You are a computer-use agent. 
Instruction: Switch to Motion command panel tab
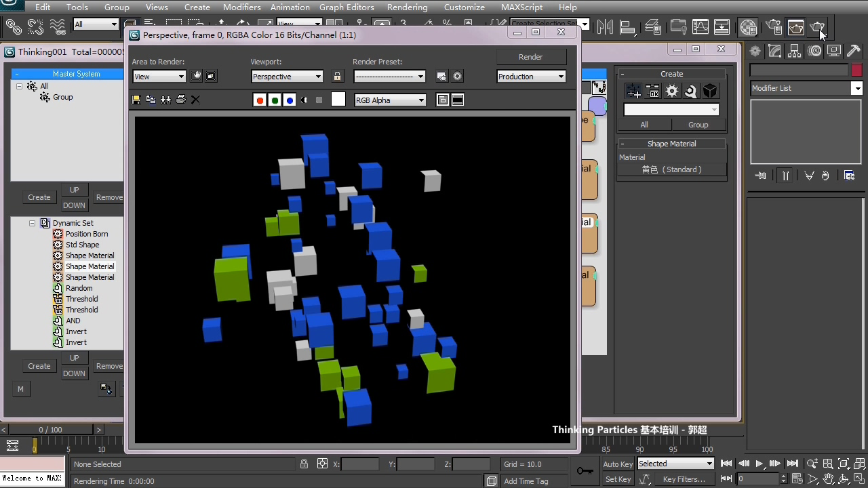click(x=815, y=52)
